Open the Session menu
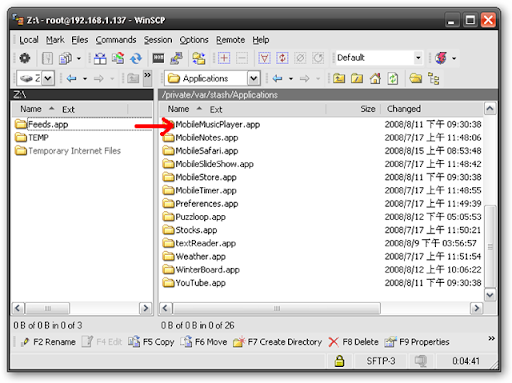This screenshot has height=383, width=512. click(158, 40)
